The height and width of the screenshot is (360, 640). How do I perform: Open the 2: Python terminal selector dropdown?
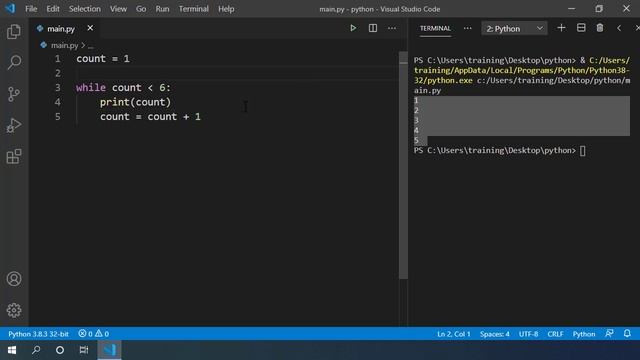[514, 29]
